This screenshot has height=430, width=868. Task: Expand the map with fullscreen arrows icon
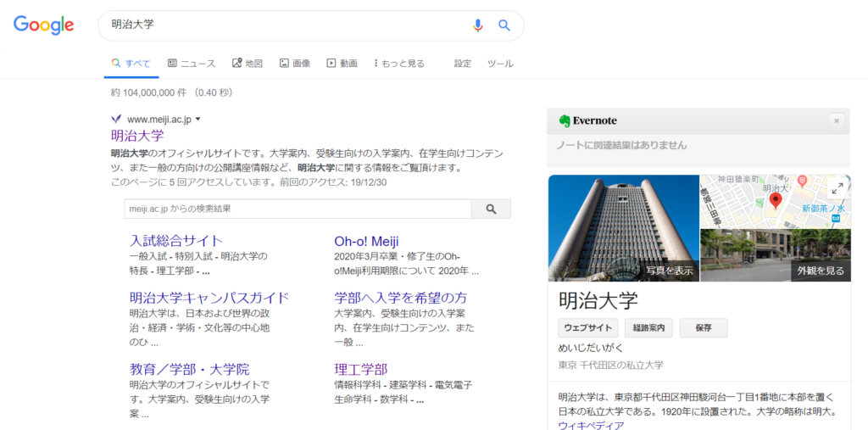point(837,188)
